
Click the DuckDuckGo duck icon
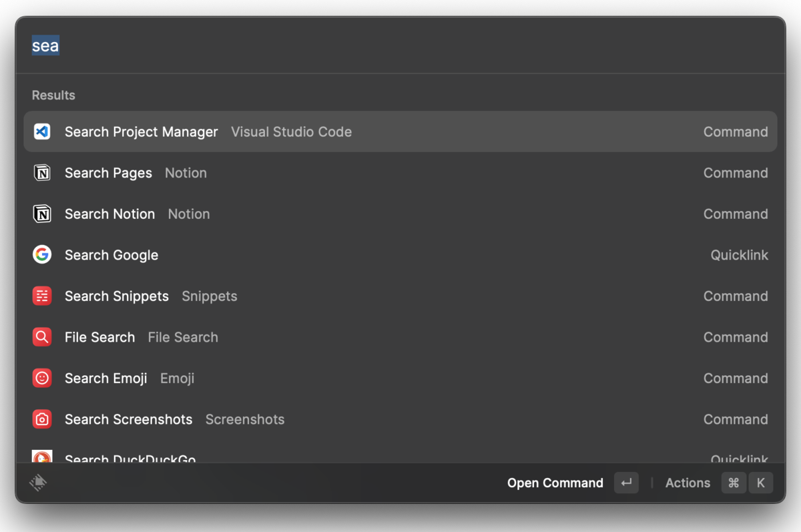42,457
